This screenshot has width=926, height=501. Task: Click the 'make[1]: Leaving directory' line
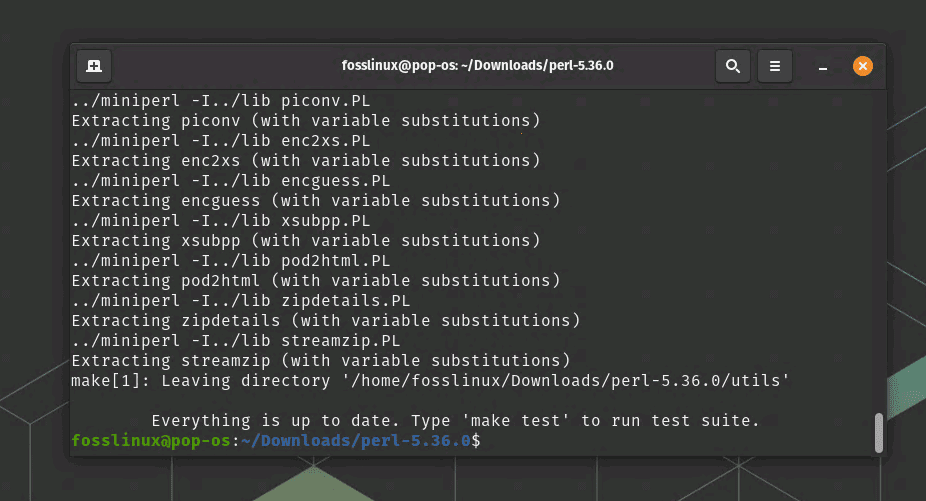coord(430,380)
